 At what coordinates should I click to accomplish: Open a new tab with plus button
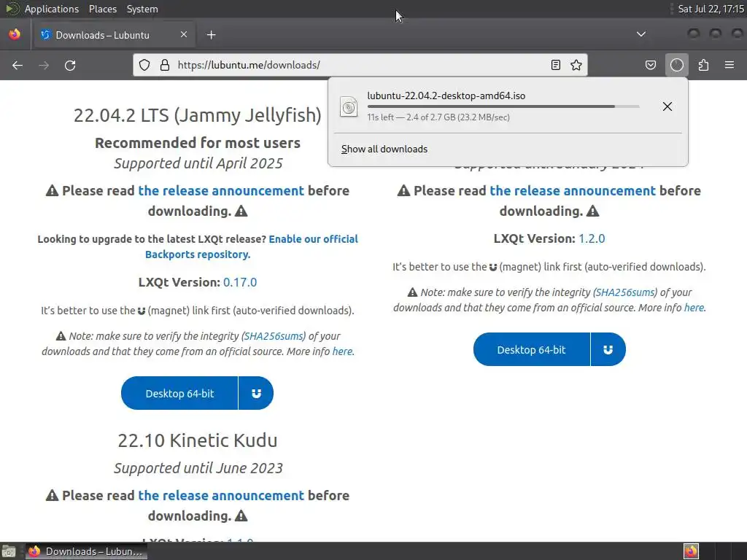tap(211, 35)
